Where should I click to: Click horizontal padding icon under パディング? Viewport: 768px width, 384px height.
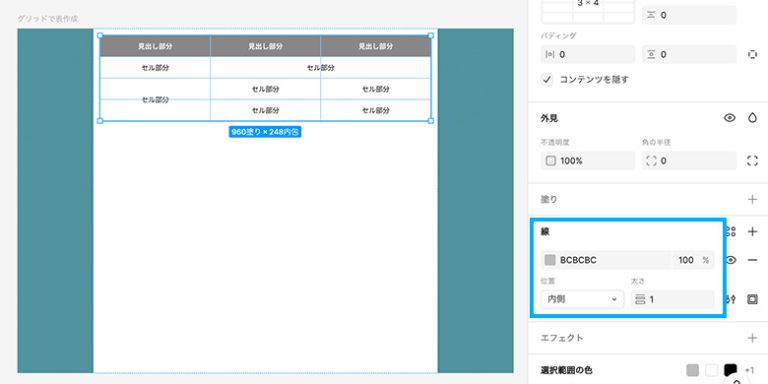(x=550, y=54)
